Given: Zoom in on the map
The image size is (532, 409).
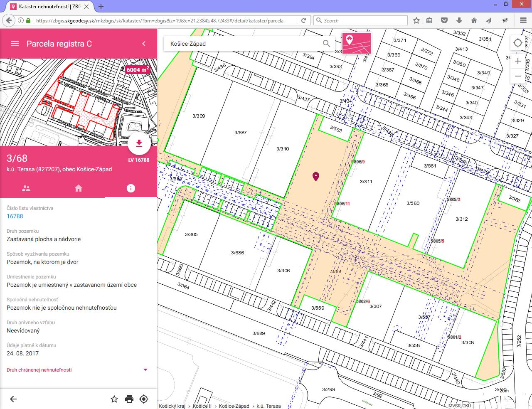Looking at the screenshot, I should (517, 62).
